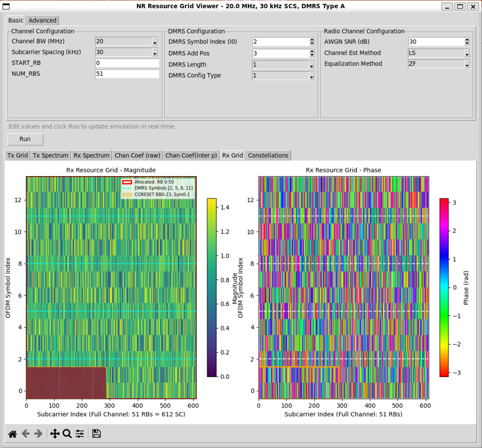Click the START_RB input field
Image resolution: width=482 pixels, height=448 pixels.
point(127,63)
